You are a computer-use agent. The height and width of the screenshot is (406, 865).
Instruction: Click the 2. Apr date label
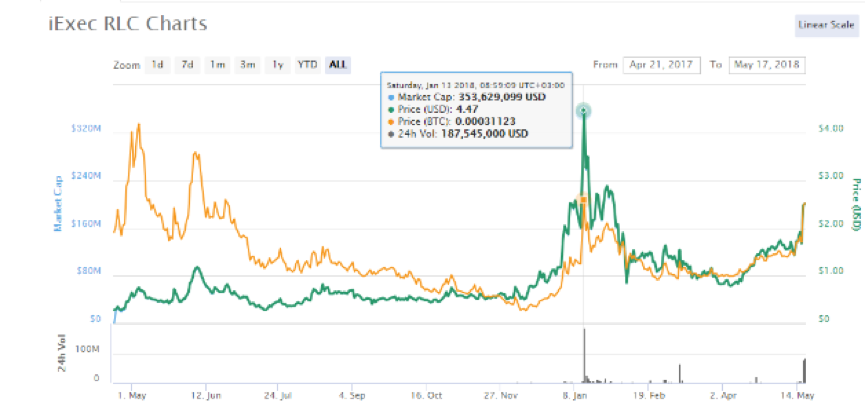[x=724, y=396]
